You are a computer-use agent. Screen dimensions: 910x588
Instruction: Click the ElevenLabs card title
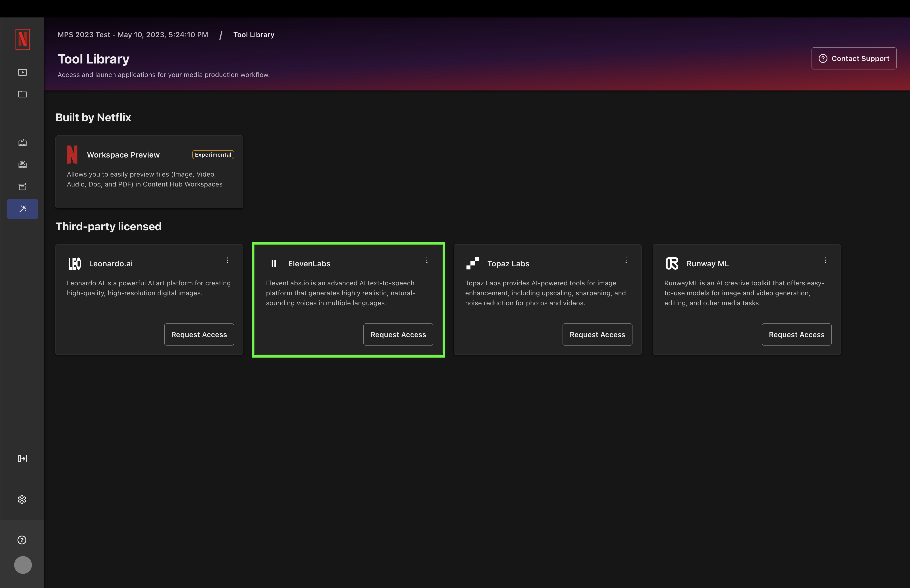[x=309, y=263]
